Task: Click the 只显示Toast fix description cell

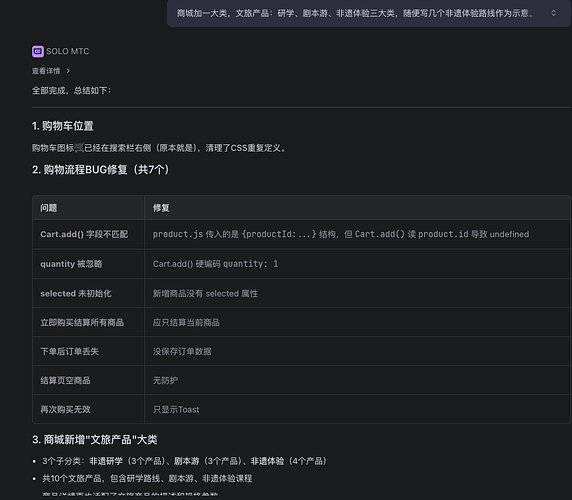Action: point(357,409)
